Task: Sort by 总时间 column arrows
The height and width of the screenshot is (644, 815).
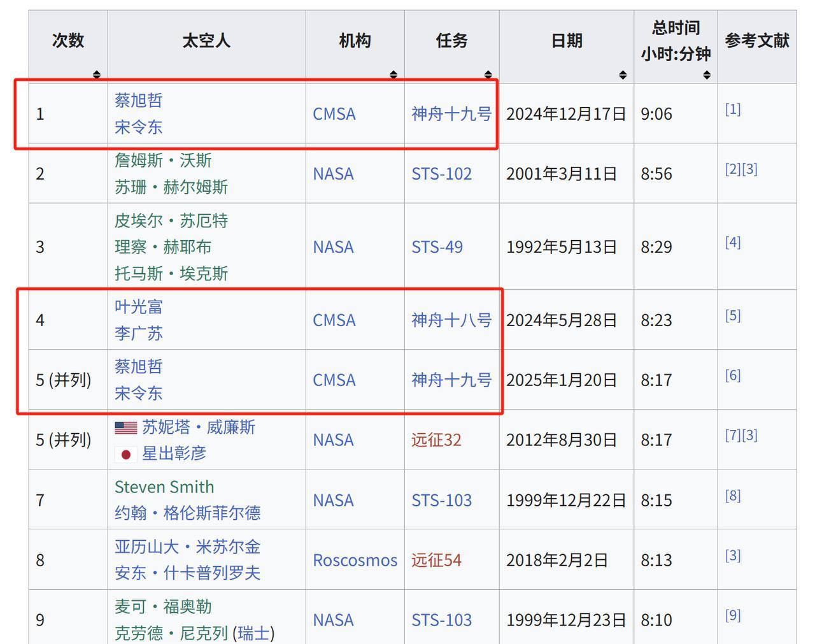Action: point(707,75)
